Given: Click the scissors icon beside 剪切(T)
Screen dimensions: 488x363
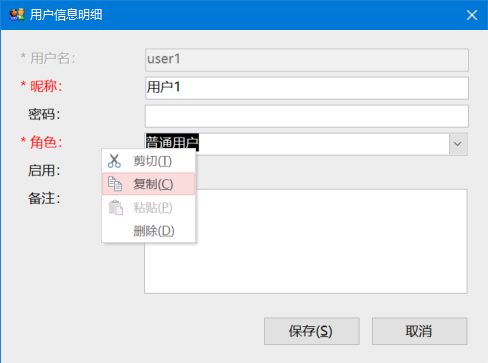Looking at the screenshot, I should coord(114,161).
